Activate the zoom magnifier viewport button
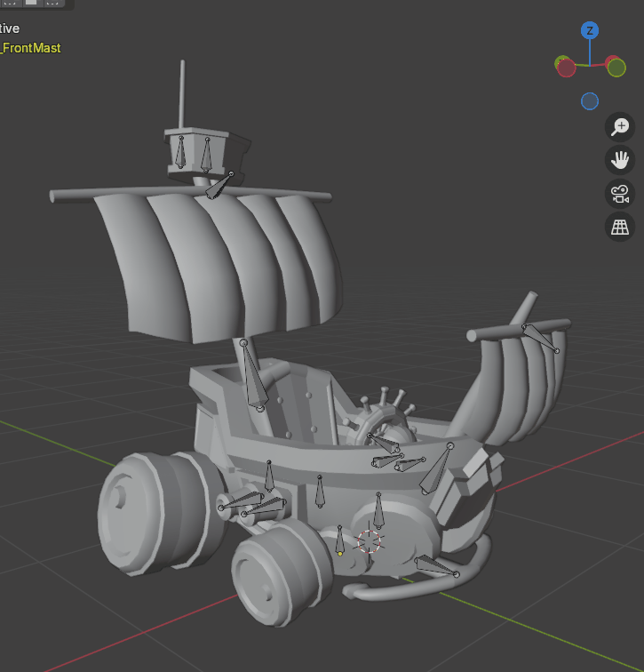This screenshot has width=644, height=672. (620, 127)
